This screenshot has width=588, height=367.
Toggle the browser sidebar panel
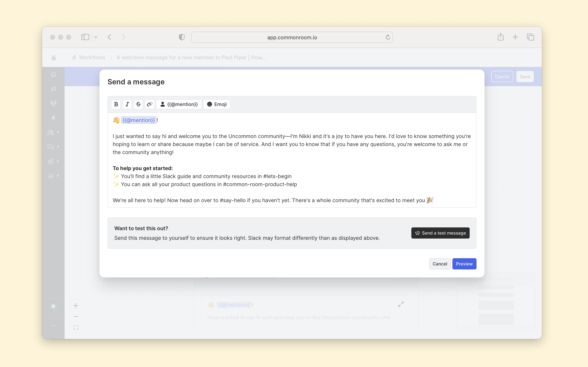[x=85, y=37]
